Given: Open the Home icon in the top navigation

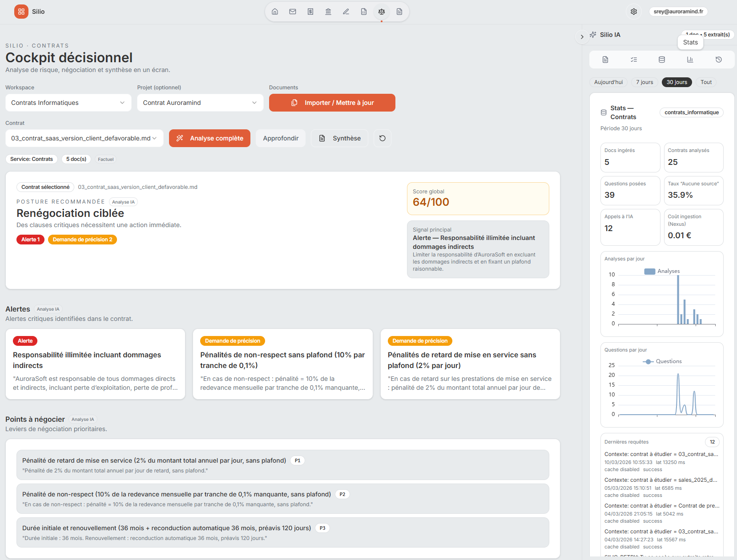Looking at the screenshot, I should click(x=274, y=12).
